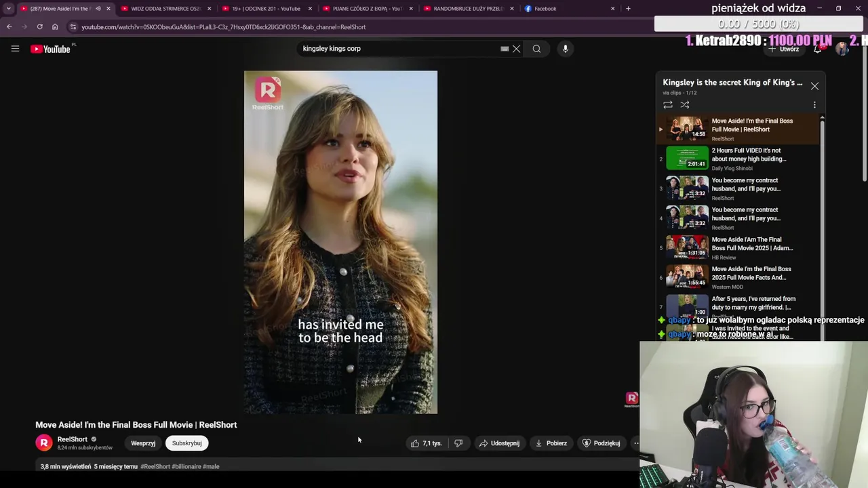Close the Facebook tab

coord(612,9)
